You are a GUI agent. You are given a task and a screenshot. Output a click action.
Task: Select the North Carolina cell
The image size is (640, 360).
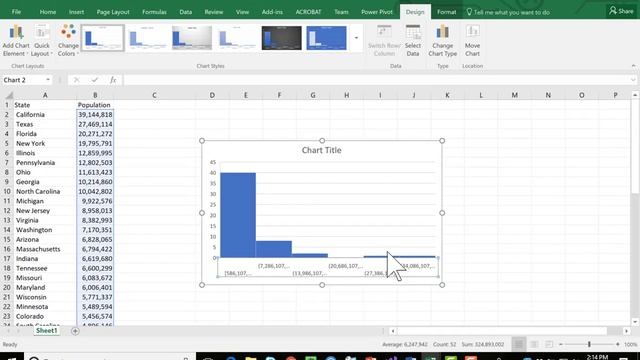coord(45,191)
